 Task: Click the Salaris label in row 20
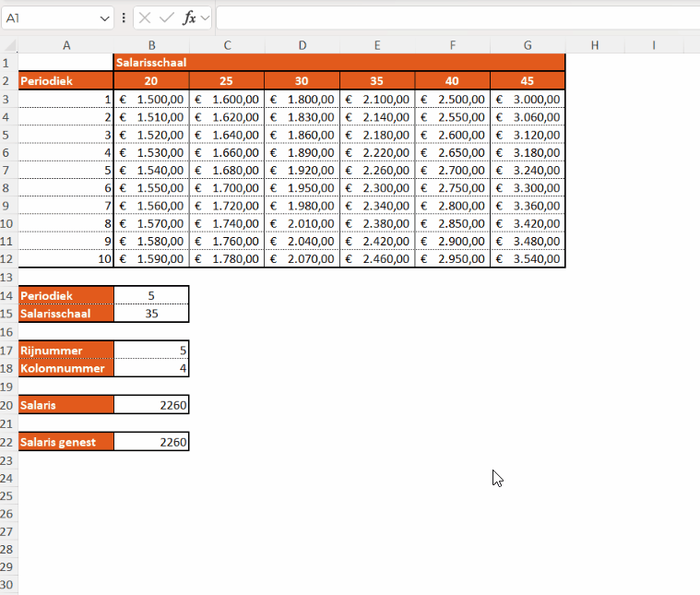66,405
